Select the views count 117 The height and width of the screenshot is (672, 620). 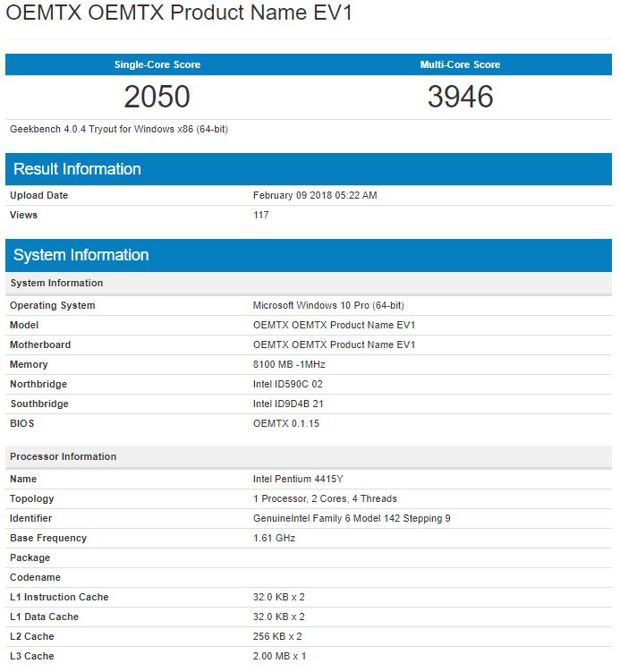[260, 215]
